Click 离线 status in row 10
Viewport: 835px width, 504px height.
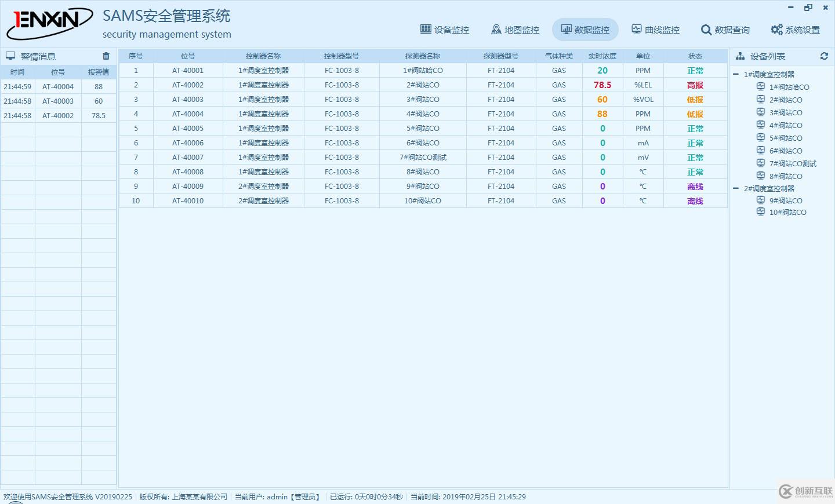pos(695,201)
